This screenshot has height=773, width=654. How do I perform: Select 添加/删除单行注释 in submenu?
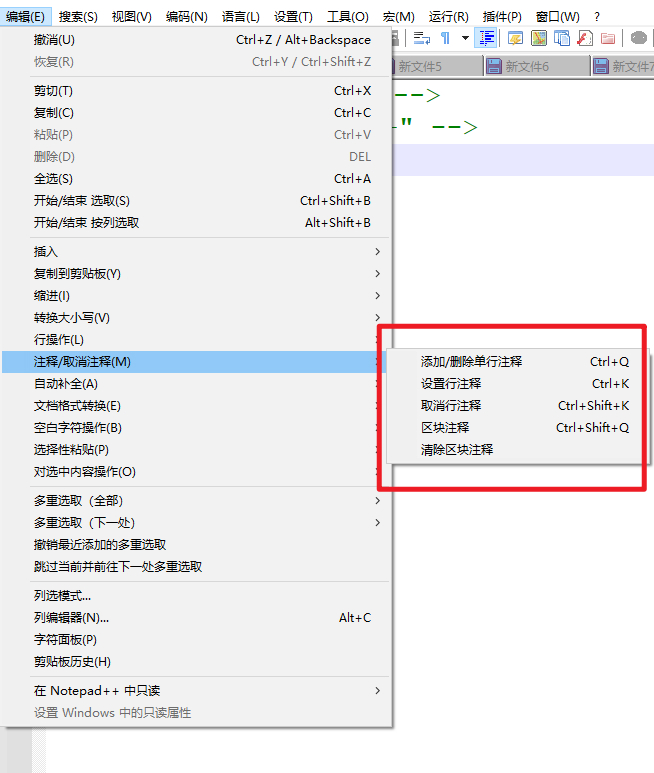[518, 362]
